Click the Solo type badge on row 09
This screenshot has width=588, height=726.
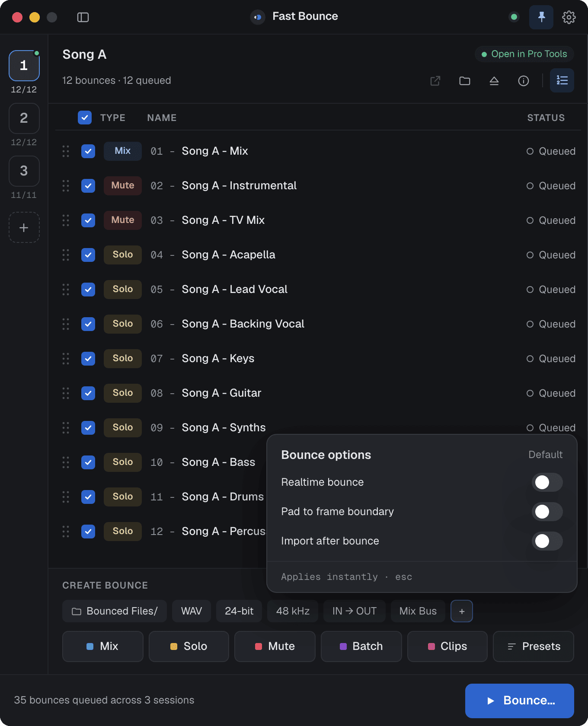click(123, 428)
